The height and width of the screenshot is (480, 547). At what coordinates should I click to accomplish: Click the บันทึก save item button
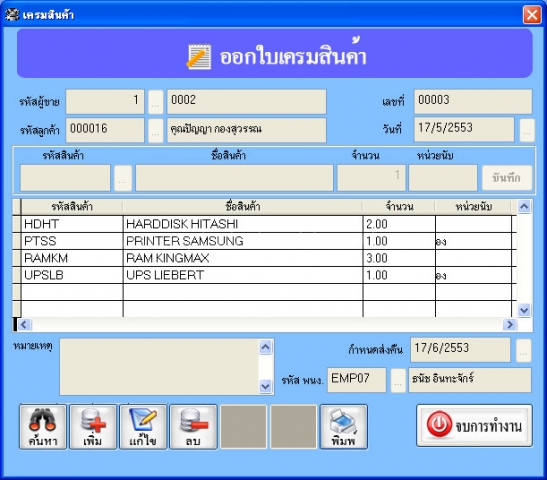click(x=507, y=178)
